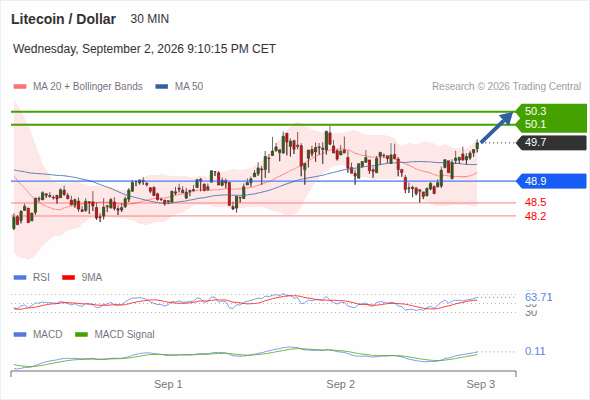Click the 9MA red legend swatch

pyautogui.click(x=68, y=278)
